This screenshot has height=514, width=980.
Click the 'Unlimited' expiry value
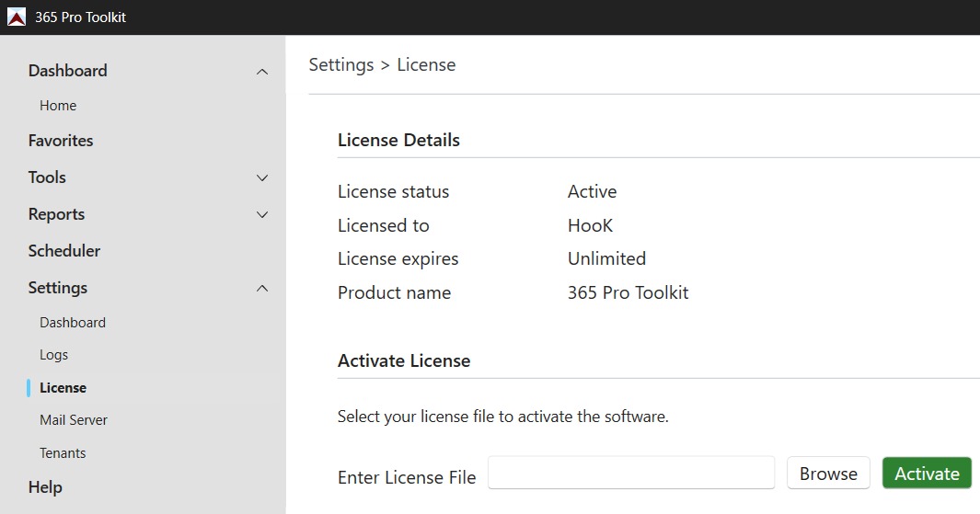tap(606, 258)
